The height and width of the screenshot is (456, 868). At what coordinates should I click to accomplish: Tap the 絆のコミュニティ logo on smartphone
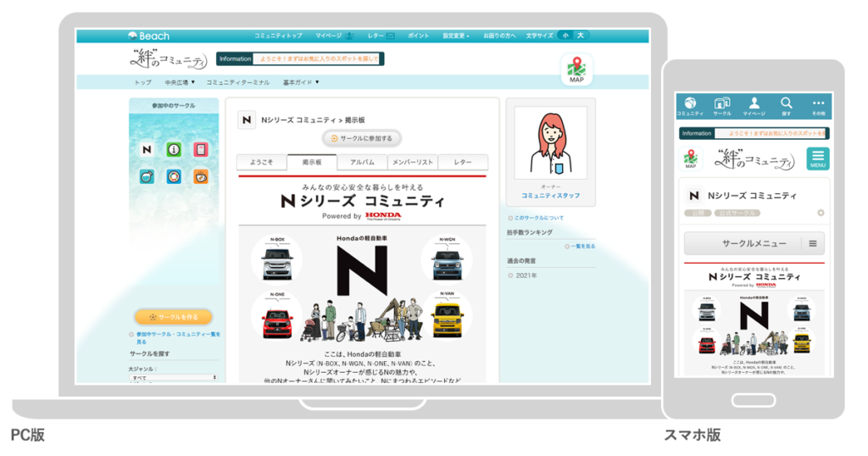coord(754,158)
